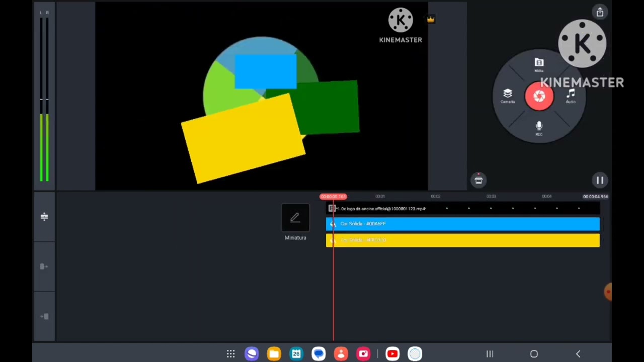Open the round white app icon in the taskbar
This screenshot has height=362, width=644.
coord(415,354)
